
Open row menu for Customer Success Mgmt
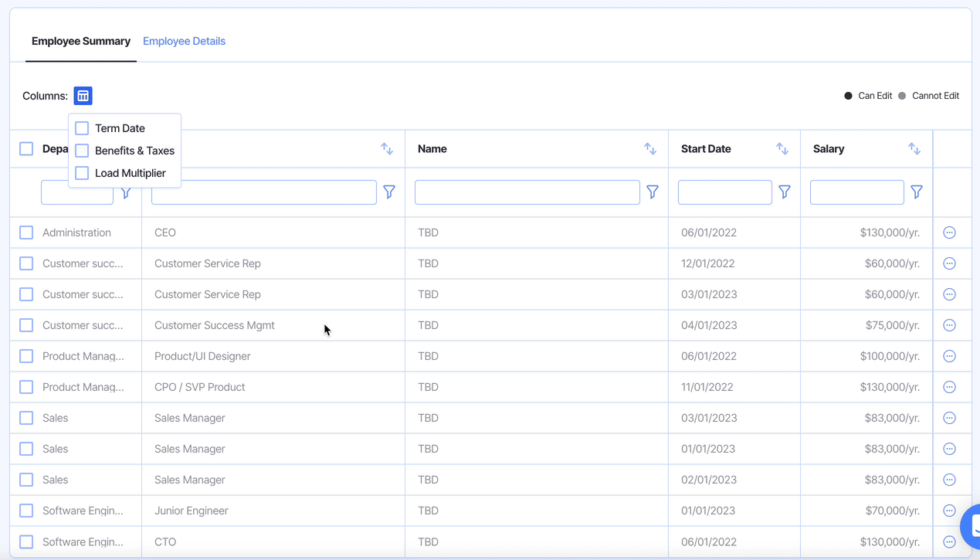[x=950, y=325]
